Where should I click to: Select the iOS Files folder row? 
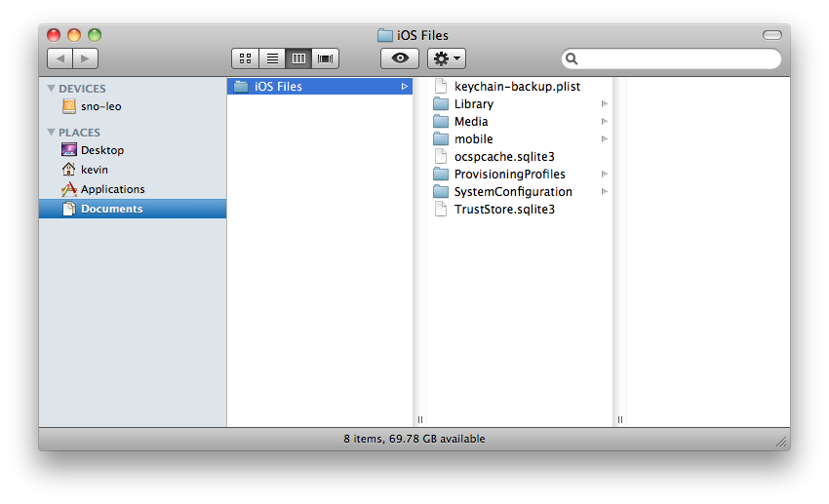click(x=320, y=86)
